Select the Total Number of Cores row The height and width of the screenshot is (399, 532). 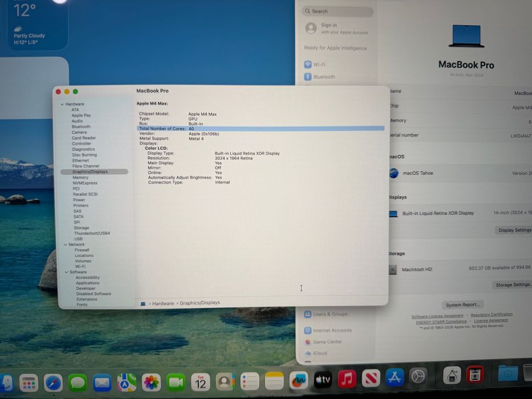click(x=261, y=129)
